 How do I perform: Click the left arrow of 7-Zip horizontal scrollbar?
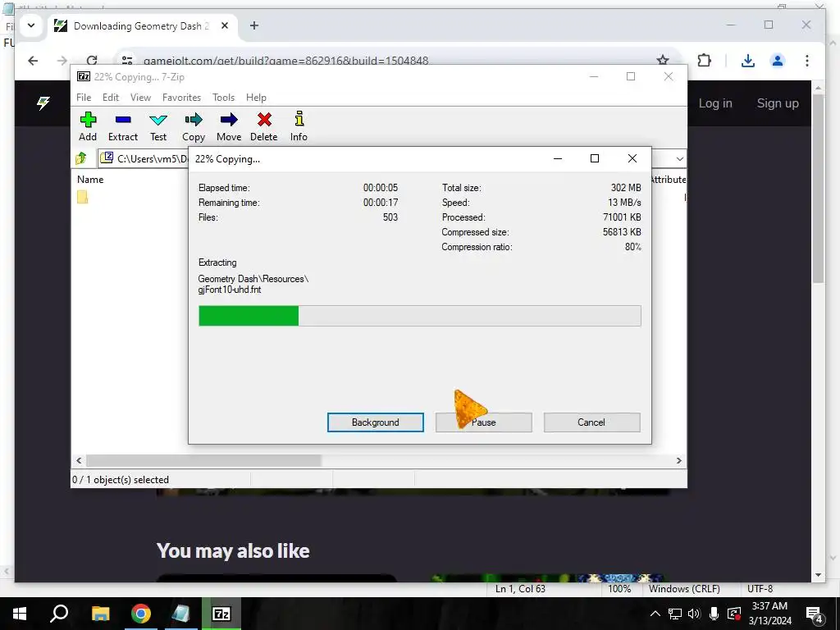[79, 461]
